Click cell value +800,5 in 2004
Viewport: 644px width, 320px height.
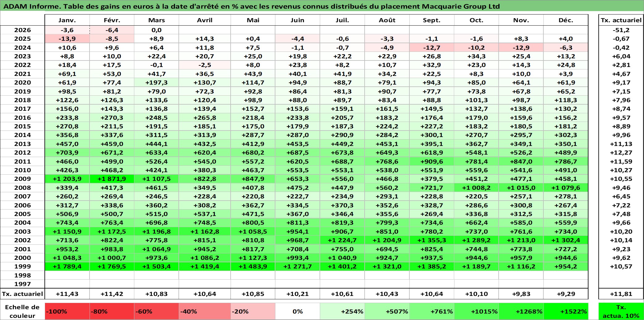pyautogui.click(x=253, y=222)
